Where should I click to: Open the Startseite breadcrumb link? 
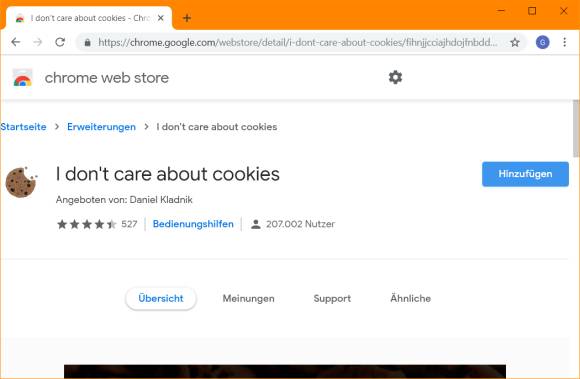(x=23, y=127)
